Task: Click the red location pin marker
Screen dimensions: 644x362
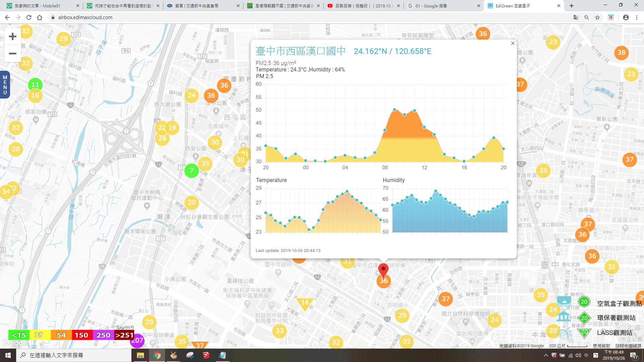Action: [383, 271]
